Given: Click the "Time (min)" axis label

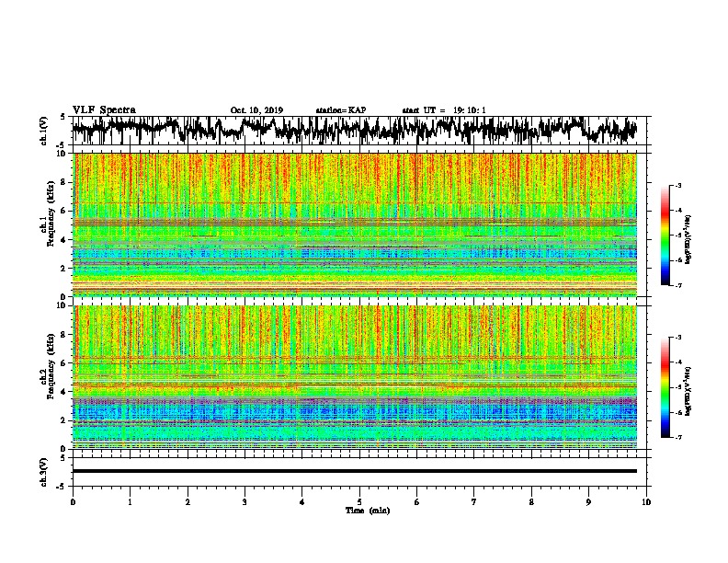Looking at the screenshot, I should [x=368, y=511].
